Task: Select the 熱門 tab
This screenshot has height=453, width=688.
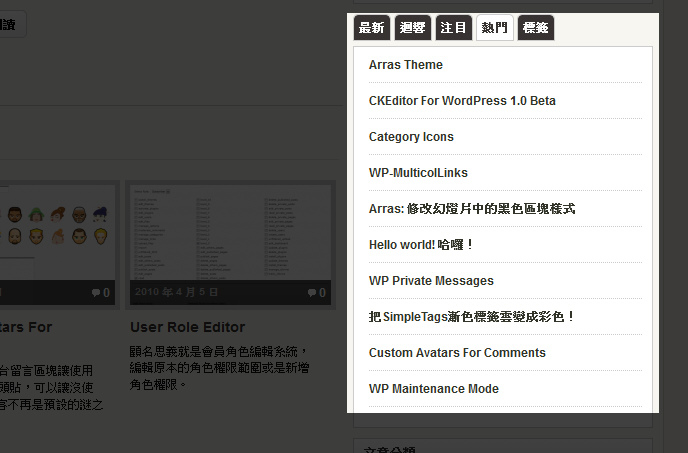Action: (x=494, y=28)
